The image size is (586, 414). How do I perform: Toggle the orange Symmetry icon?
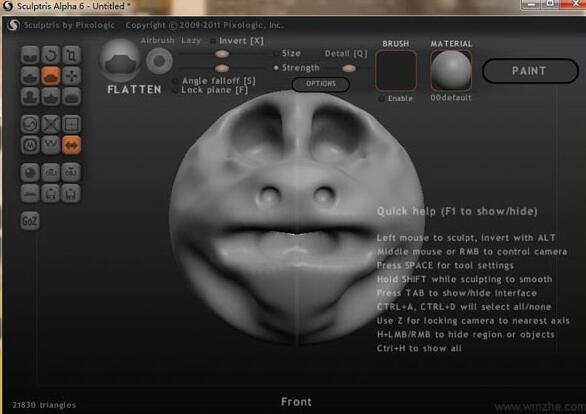[71, 145]
